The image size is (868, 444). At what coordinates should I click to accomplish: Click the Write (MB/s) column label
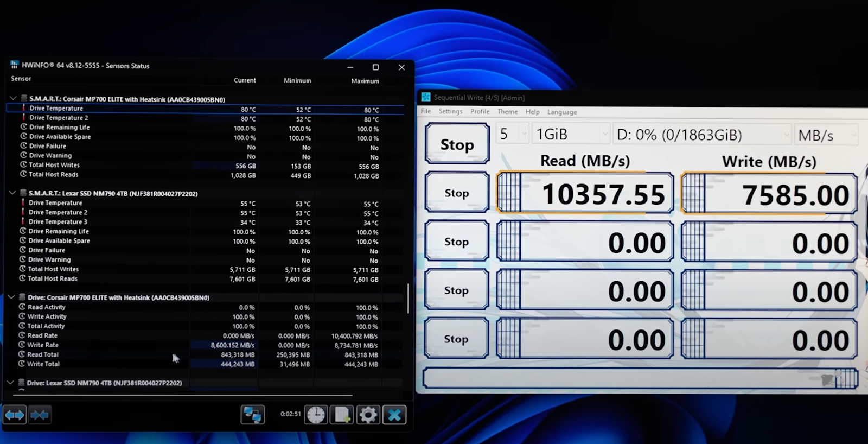(769, 161)
